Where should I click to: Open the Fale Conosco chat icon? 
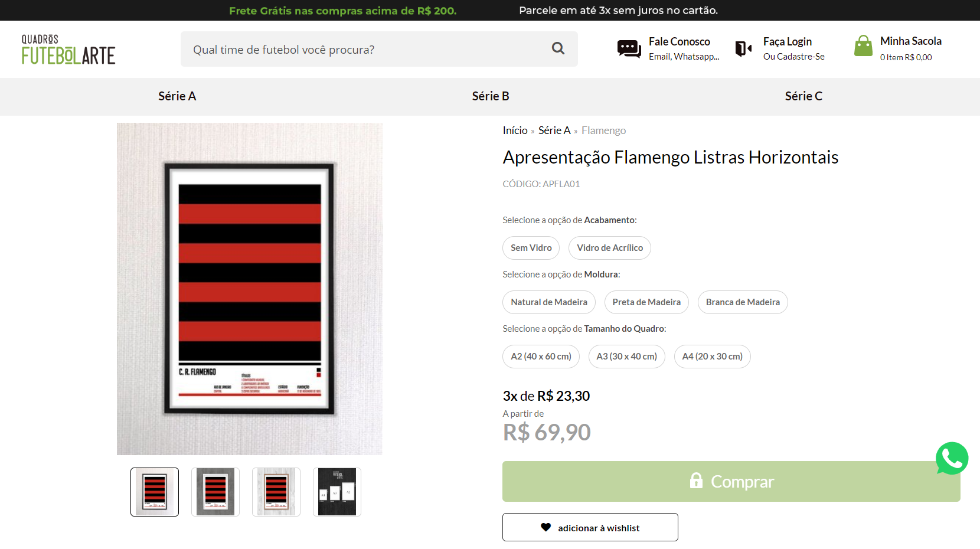629,49
